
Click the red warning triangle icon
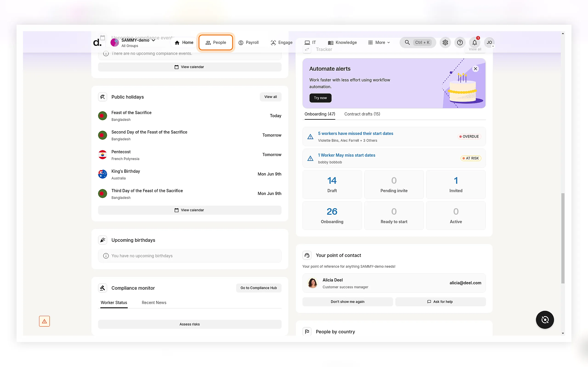44,321
